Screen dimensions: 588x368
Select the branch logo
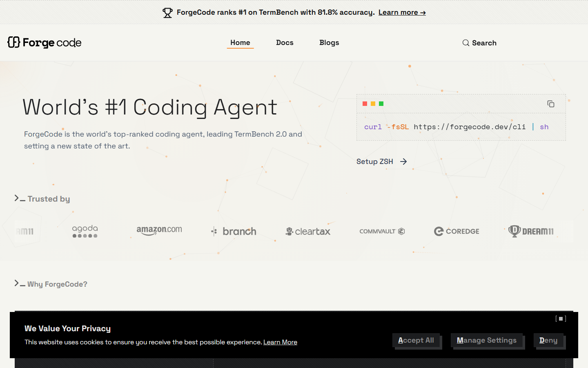pyautogui.click(x=233, y=231)
